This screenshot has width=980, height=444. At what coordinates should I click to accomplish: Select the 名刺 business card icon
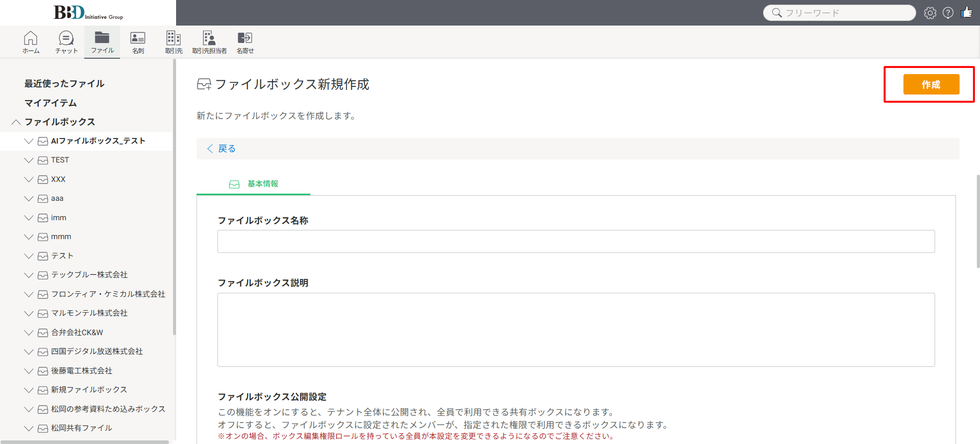pos(138,42)
